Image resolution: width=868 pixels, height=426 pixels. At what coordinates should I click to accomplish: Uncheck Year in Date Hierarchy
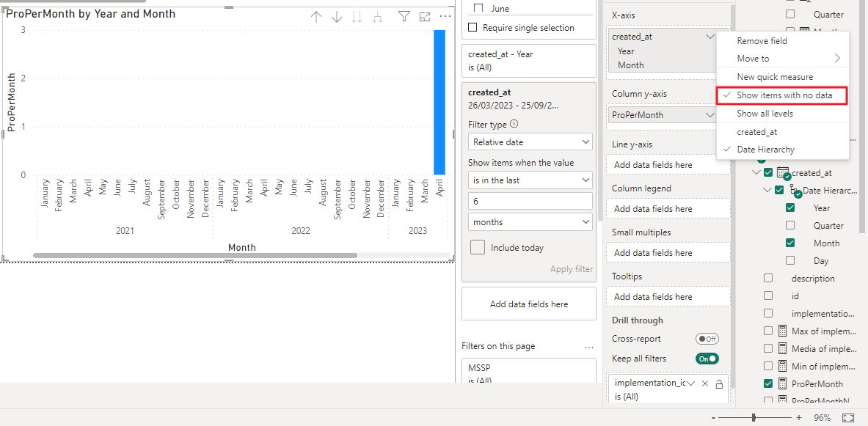[x=790, y=208]
